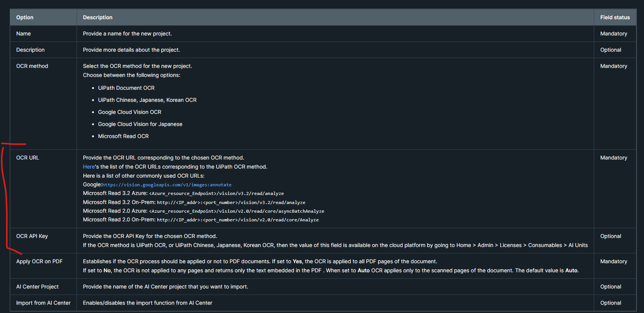Click the Microsoft Read 3.2 Azure endpoint text
Image resolution: width=644 pixels, height=313 pixels.
coord(216,193)
